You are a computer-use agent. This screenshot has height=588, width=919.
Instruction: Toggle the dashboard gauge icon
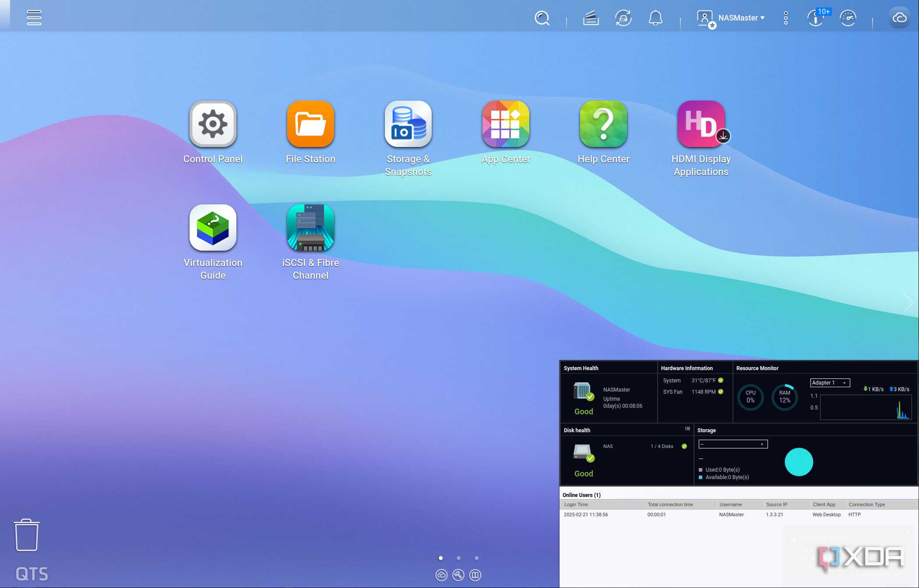point(848,18)
